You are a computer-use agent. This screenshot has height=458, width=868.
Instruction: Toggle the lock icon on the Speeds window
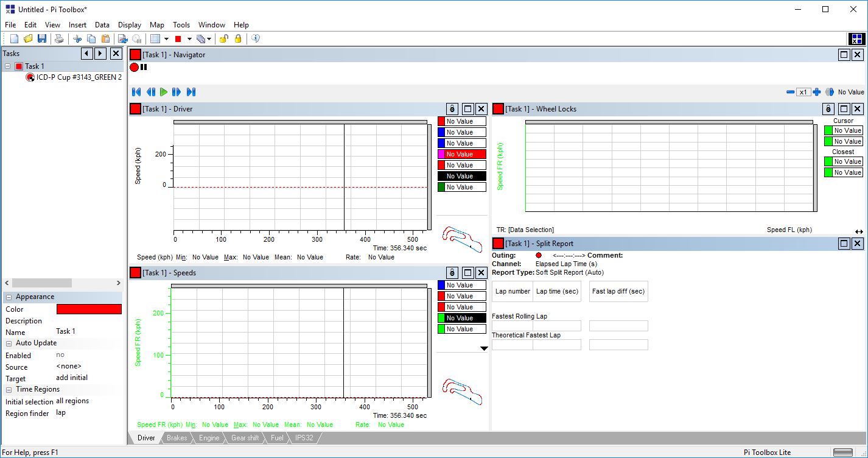tap(451, 272)
